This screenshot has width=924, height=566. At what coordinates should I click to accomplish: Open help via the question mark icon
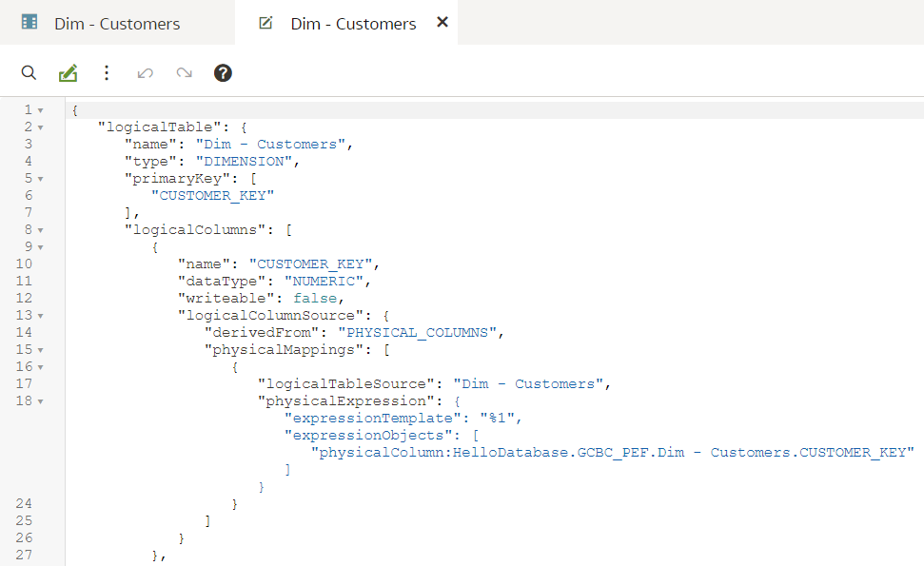[222, 72]
